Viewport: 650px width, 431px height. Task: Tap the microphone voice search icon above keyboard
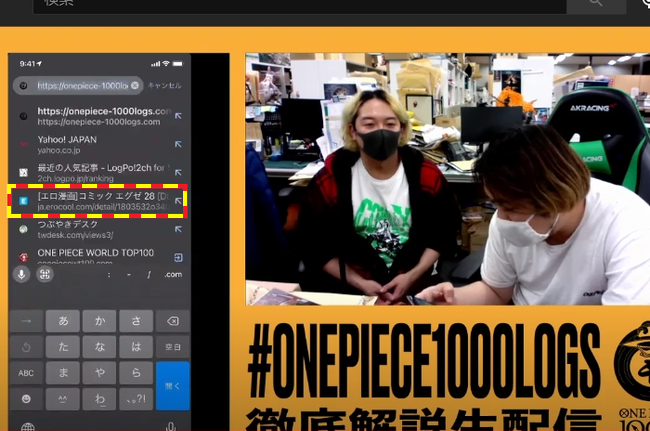click(22, 274)
